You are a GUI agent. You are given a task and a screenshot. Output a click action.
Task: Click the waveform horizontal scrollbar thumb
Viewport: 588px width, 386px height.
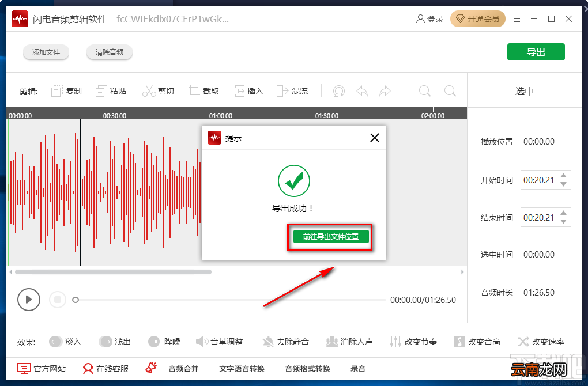point(113,272)
